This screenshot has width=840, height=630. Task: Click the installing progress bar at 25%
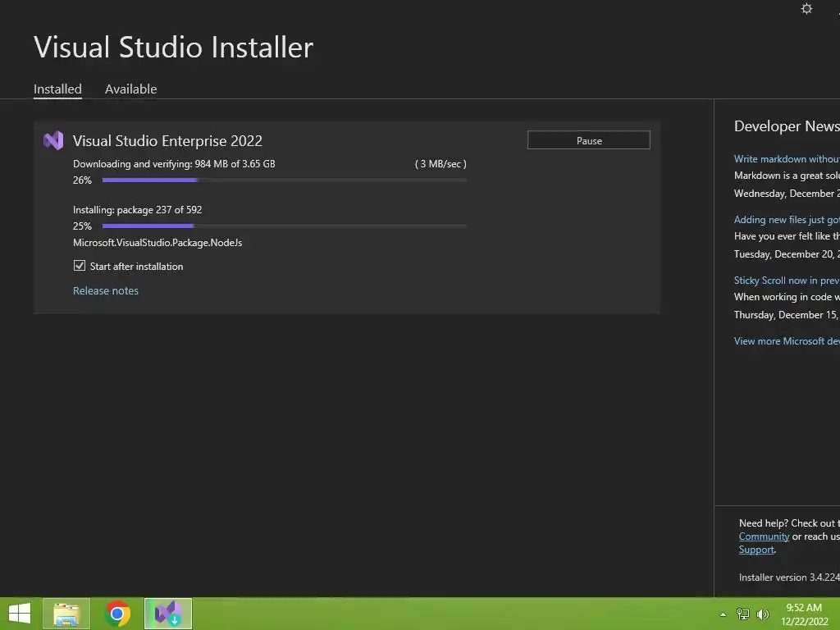tap(285, 226)
